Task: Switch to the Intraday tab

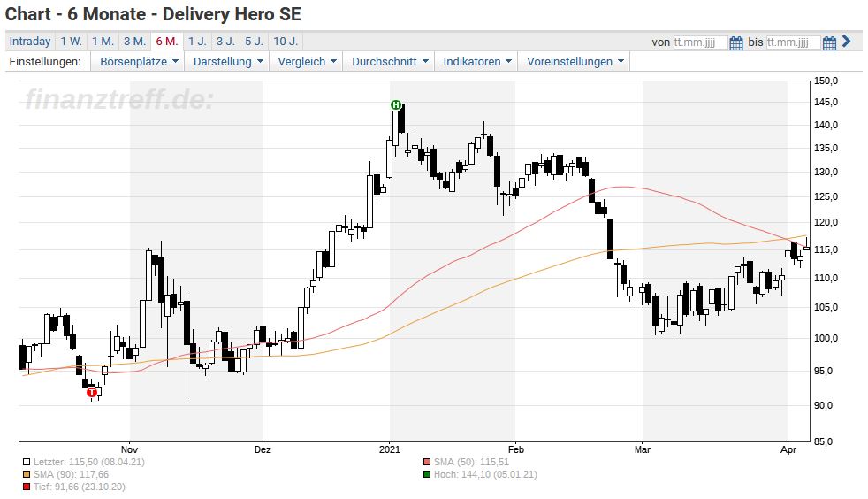Action: [30, 41]
